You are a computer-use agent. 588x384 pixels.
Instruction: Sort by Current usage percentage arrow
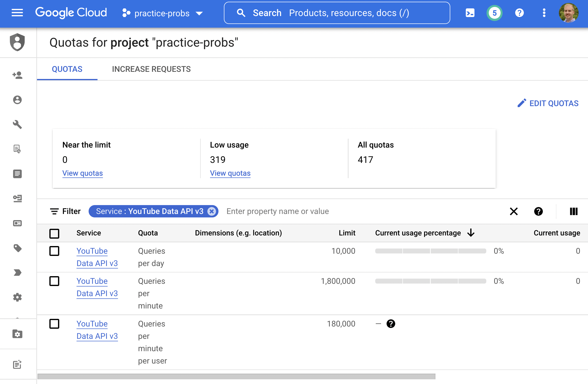[471, 233]
